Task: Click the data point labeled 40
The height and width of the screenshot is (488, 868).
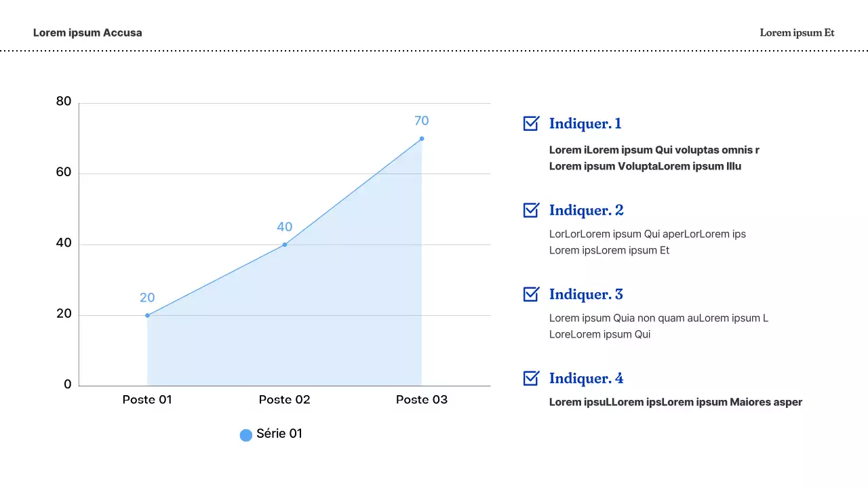Action: (x=285, y=245)
